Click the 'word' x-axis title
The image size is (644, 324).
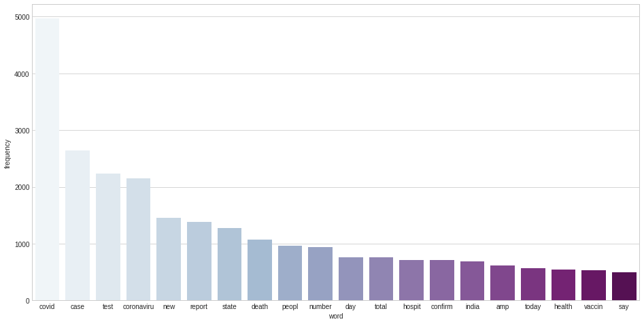pyautogui.click(x=336, y=317)
